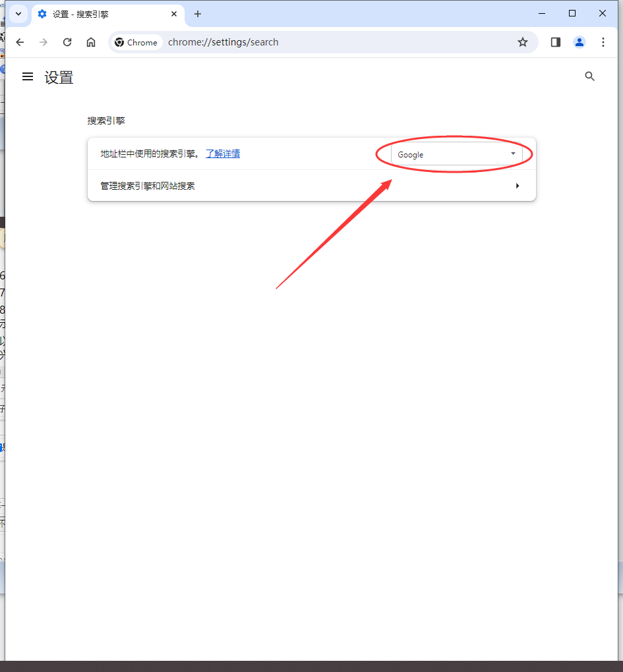Open the settings hamburger navigation menu
Screen dimensions: 623x672
28,77
